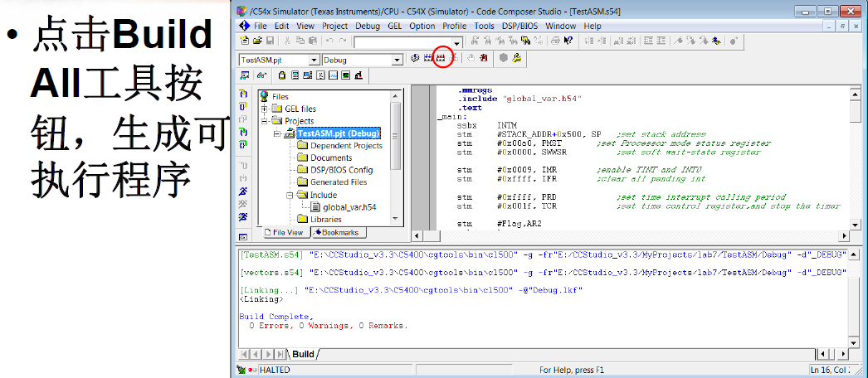The width and height of the screenshot is (868, 378).
Task: Click the watch window glasses icon
Action: tap(262, 75)
